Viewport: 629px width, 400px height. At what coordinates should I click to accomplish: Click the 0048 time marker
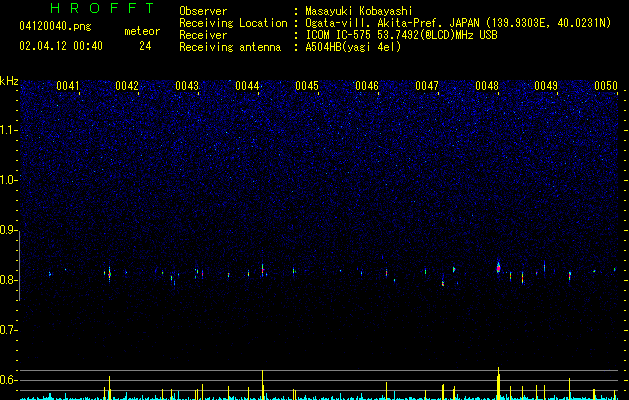pos(487,86)
